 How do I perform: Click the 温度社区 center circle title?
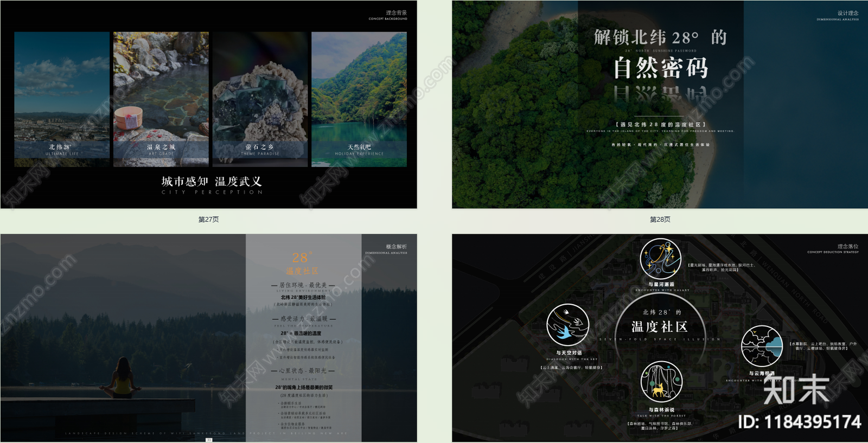[660, 326]
